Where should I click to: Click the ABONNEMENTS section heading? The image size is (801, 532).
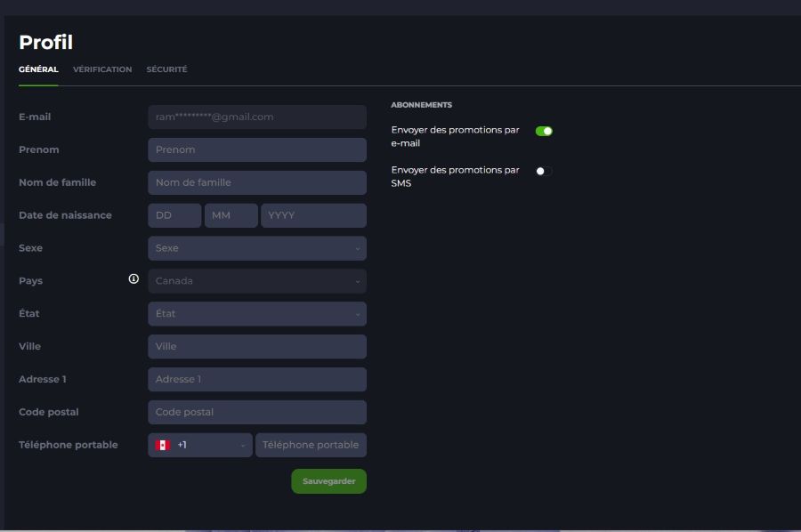(x=422, y=105)
